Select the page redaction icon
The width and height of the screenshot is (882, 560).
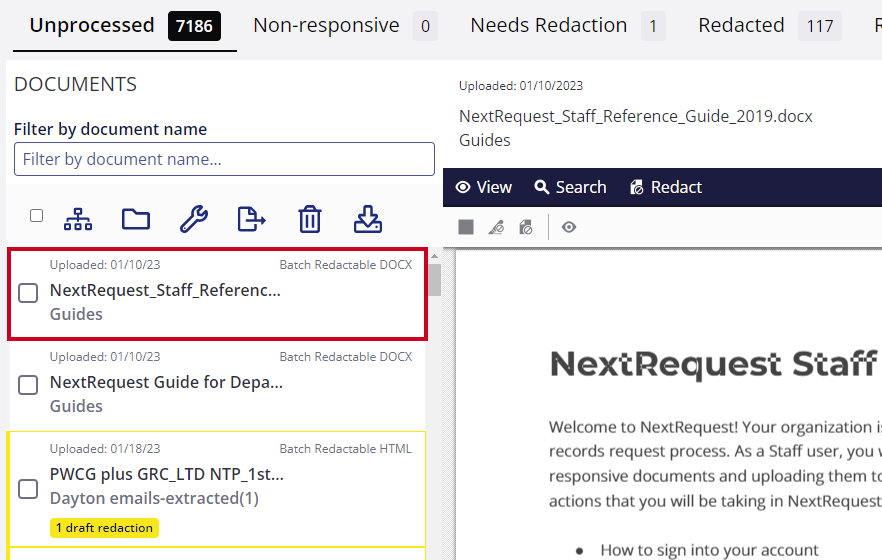coord(526,227)
